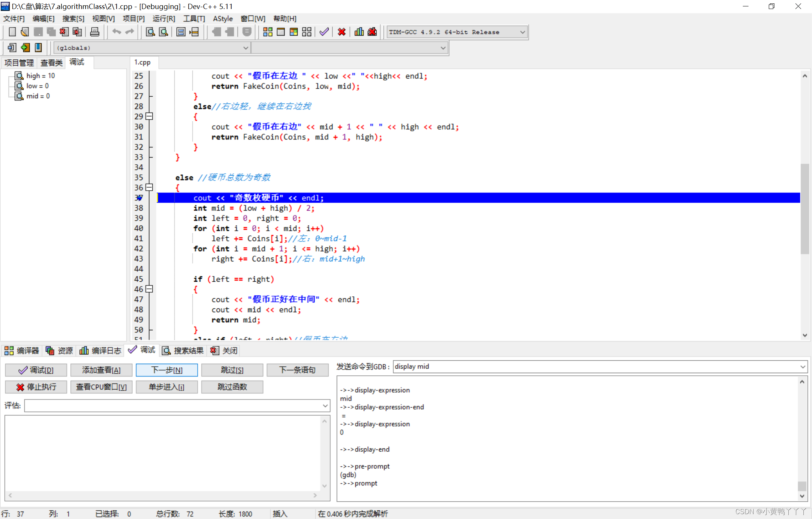Collapse the code fold at line 29
The height and width of the screenshot is (519, 812).
(x=149, y=116)
